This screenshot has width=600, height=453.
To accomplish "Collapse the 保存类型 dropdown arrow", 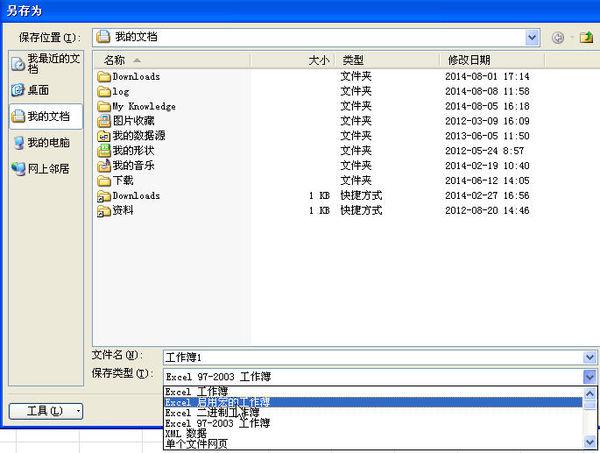I will [590, 377].
